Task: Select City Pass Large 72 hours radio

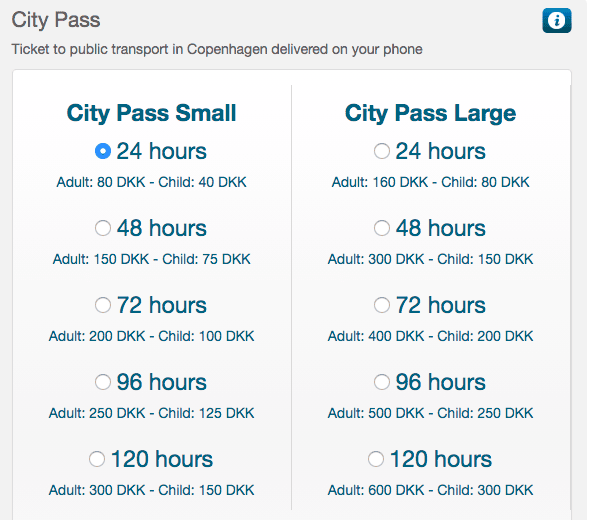Action: click(x=382, y=305)
